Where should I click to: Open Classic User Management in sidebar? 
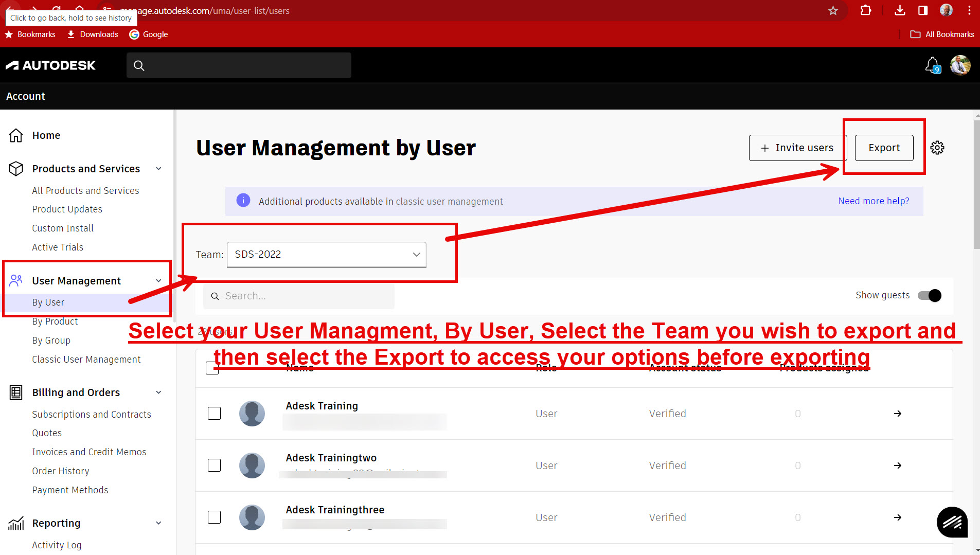click(86, 360)
